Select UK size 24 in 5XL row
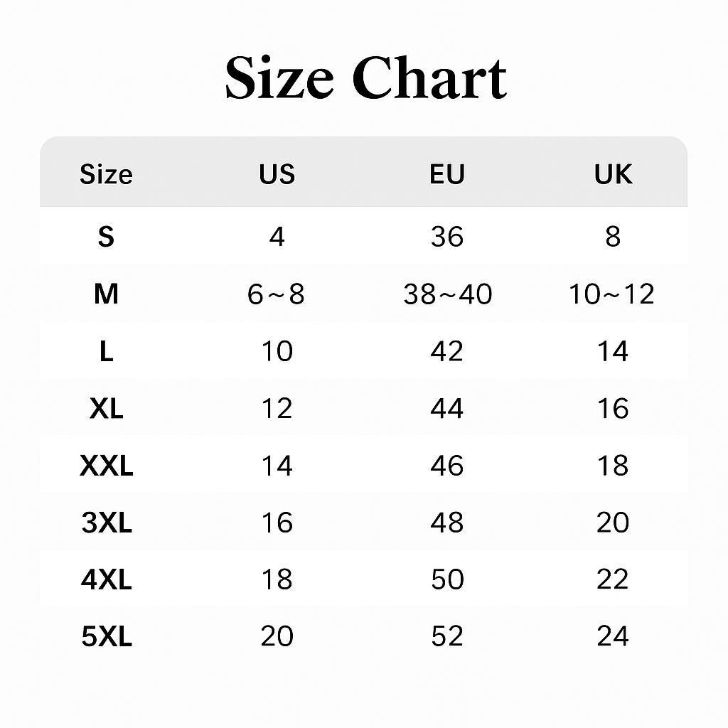Viewport: 728px width, 728px height. pos(612,636)
